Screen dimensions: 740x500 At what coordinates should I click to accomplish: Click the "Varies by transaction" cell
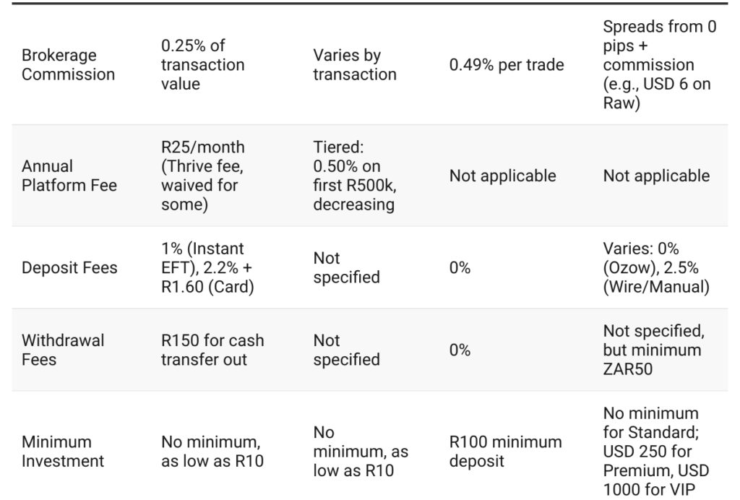[355, 65]
